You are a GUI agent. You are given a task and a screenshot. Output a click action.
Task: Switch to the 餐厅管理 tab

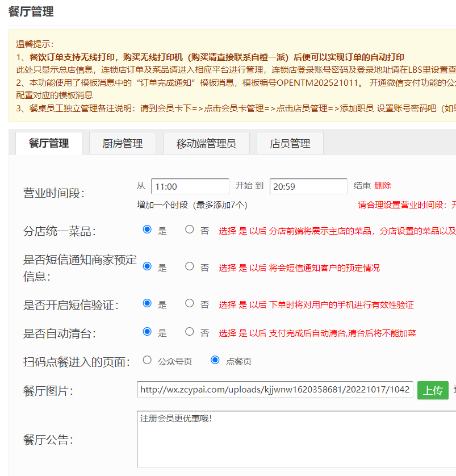48,143
